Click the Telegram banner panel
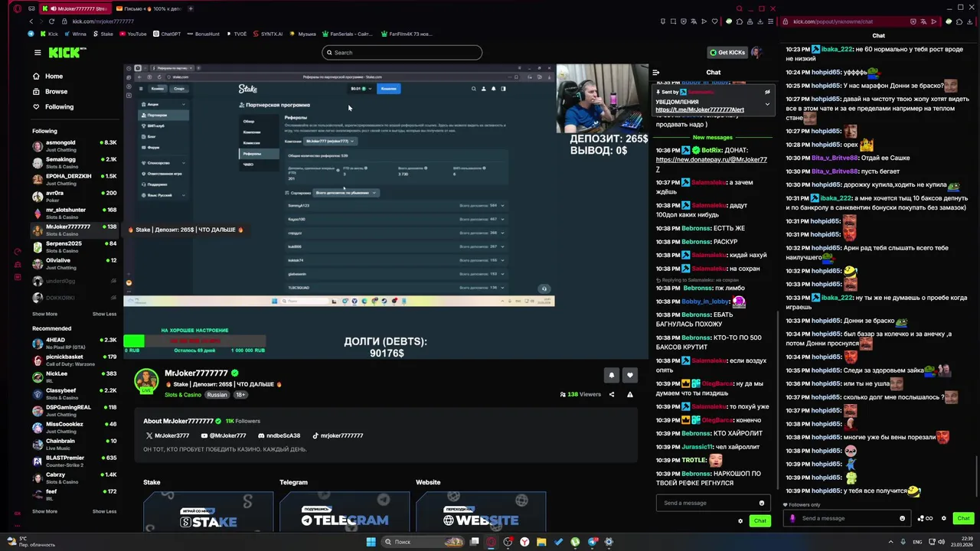The image size is (980, 551). pos(345,511)
